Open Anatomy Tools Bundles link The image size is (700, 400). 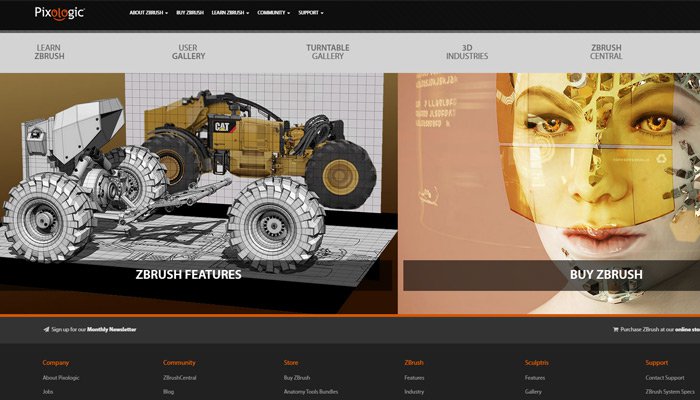click(311, 392)
